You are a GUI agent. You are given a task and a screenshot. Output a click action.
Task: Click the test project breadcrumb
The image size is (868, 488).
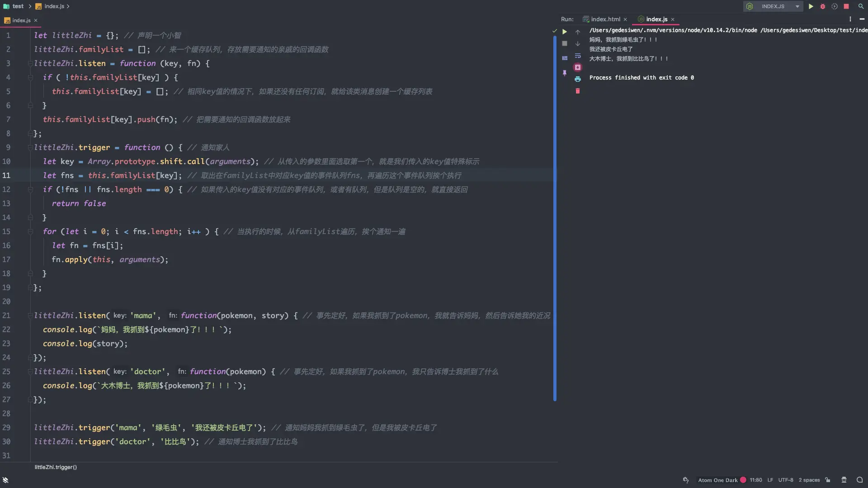pyautogui.click(x=18, y=6)
